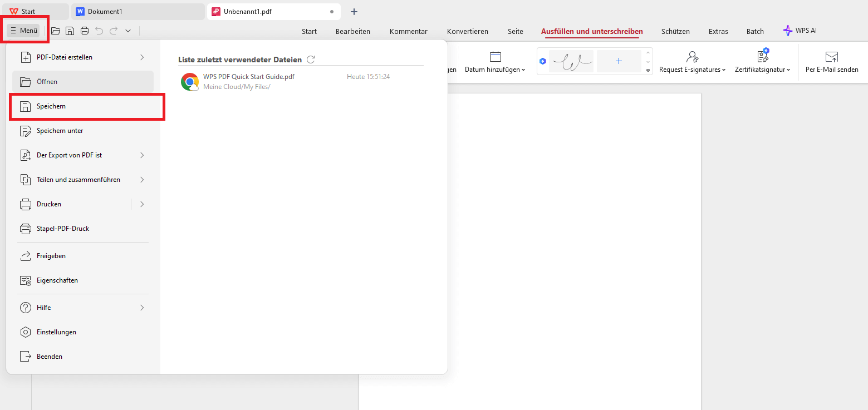
Task: Click the Save icon in quick access toolbar
Action: coord(70,31)
